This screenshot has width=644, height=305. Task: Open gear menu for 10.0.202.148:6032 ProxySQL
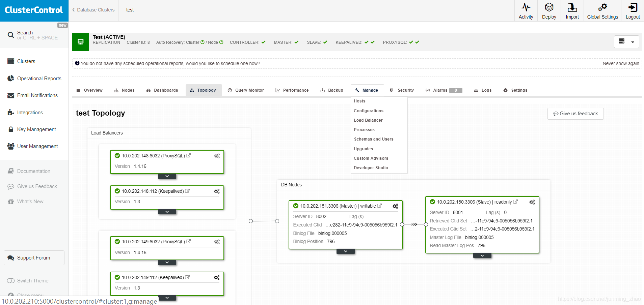[x=217, y=156]
